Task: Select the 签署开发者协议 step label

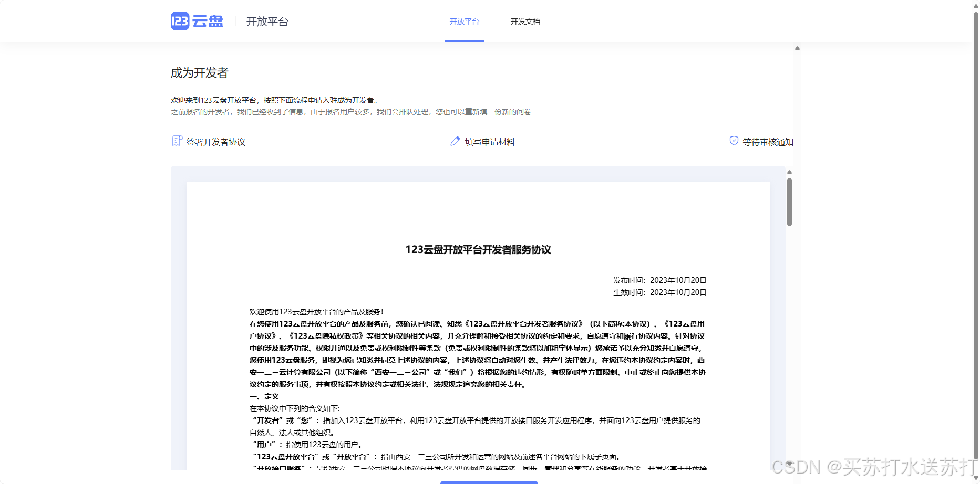Action: coord(216,142)
